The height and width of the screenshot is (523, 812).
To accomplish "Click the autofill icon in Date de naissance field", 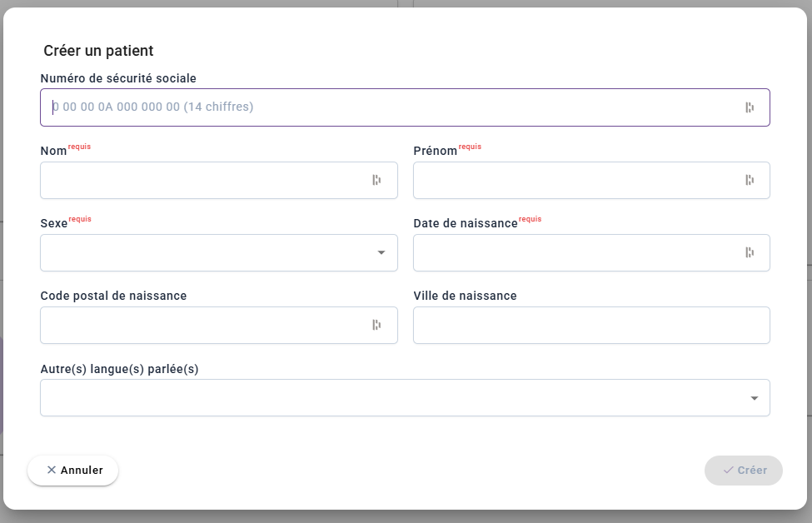I will coord(750,252).
